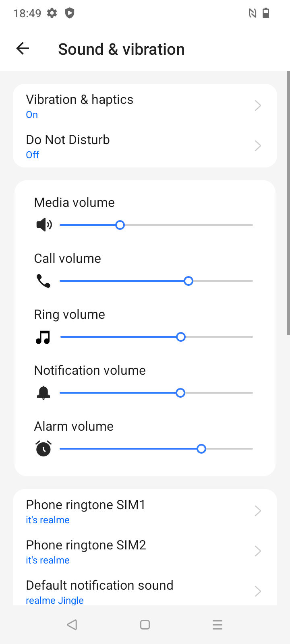Expand Vibration & haptics chevron
The height and width of the screenshot is (644, 290).
(x=258, y=105)
